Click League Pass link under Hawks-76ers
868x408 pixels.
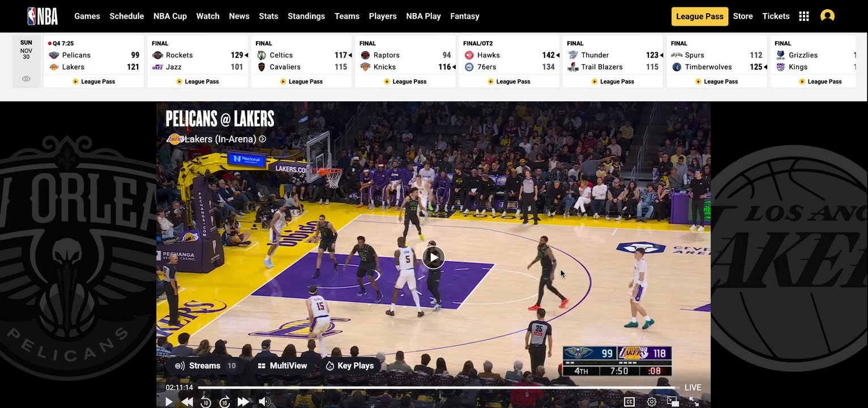point(509,82)
